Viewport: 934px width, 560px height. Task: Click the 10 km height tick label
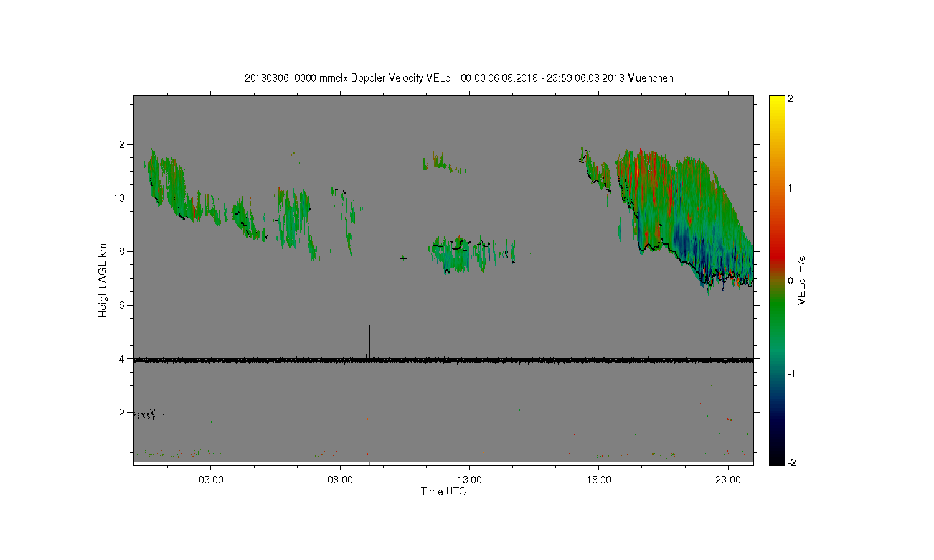(x=118, y=198)
